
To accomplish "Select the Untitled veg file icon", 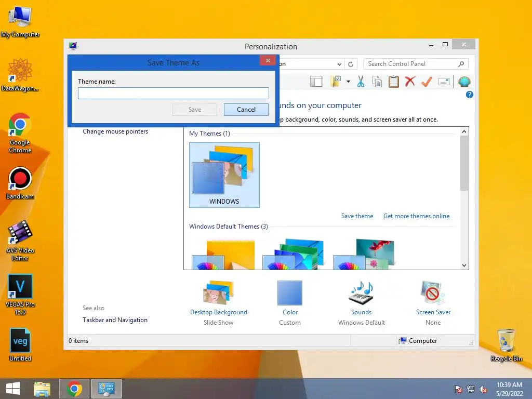I will (20, 345).
